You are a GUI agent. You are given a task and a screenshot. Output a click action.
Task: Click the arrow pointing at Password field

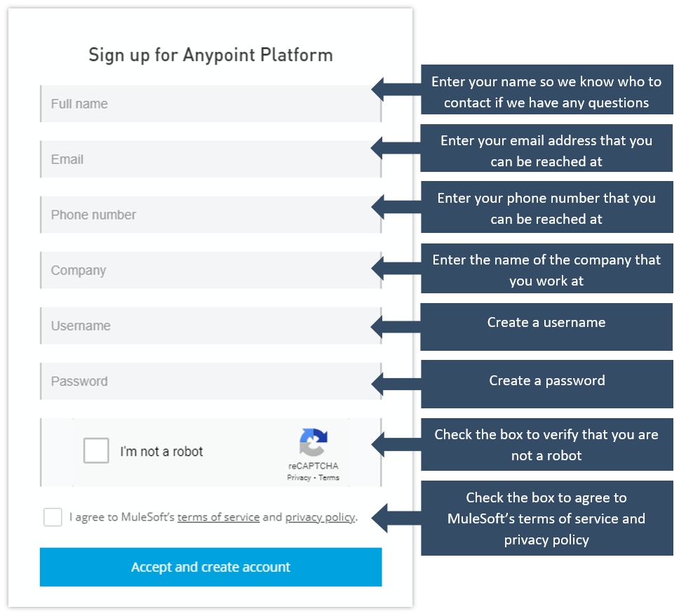[395, 383]
